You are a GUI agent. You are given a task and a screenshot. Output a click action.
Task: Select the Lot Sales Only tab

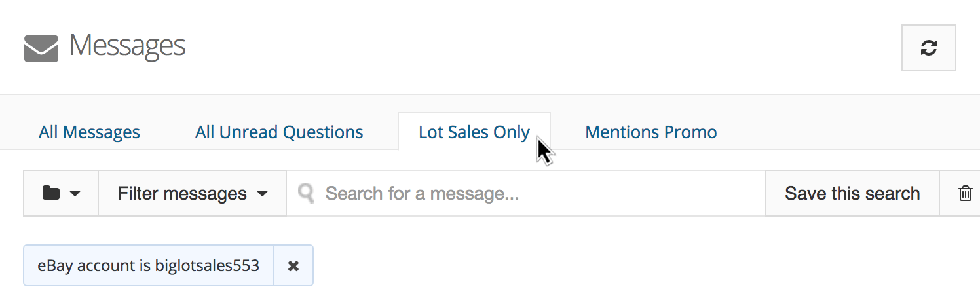point(474,132)
